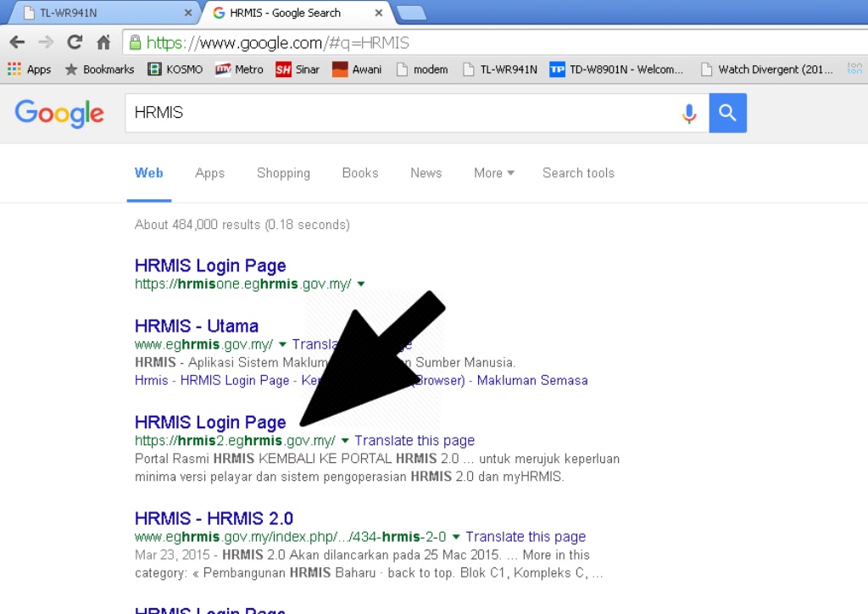Click the hrmisone.eghrmis.gov.my green URL
This screenshot has width=868, height=614.
242,284
